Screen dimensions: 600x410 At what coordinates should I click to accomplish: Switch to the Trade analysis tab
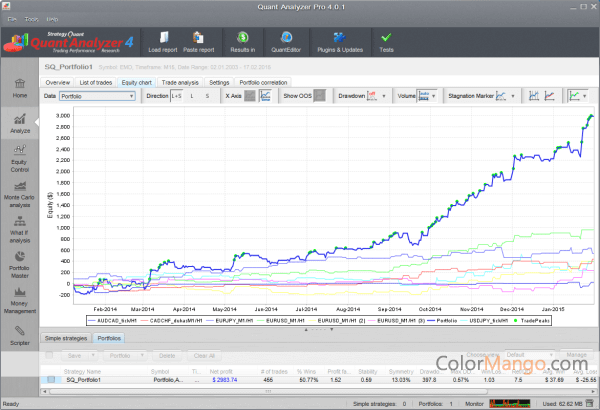click(180, 82)
